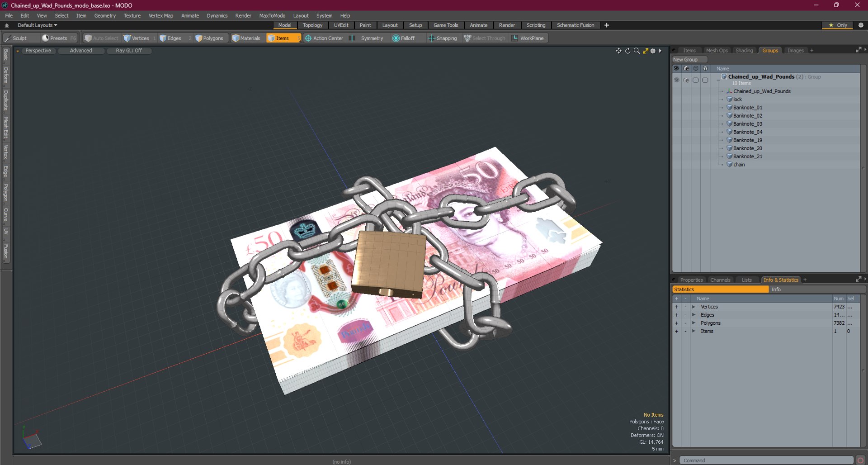Click the Ray GL: Off button
The width and height of the screenshot is (868, 465).
tap(129, 51)
